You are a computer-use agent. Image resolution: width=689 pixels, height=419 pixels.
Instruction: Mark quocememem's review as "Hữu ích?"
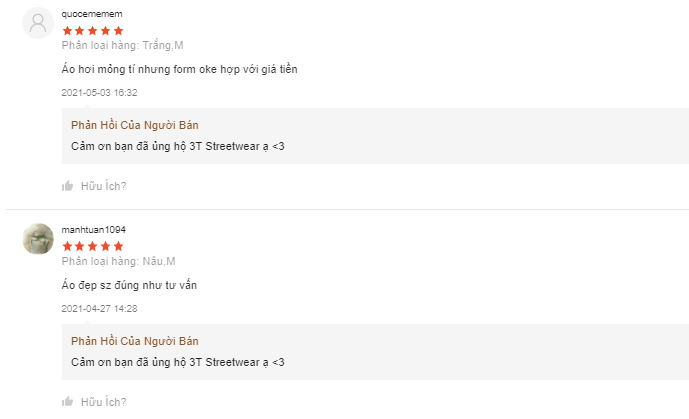103,186
